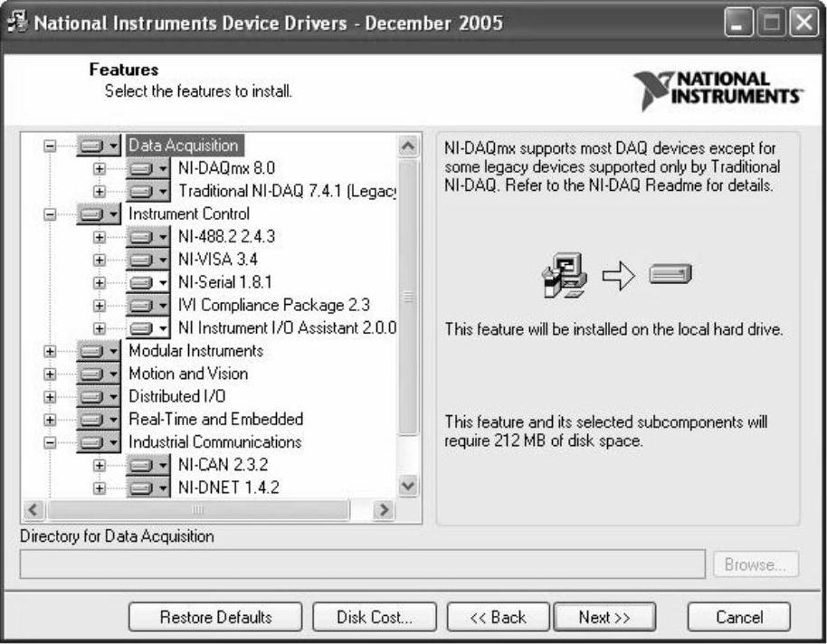This screenshot has height=644, width=827.
Task: Click the Directory for Data Acquisition field
Action: (362, 564)
